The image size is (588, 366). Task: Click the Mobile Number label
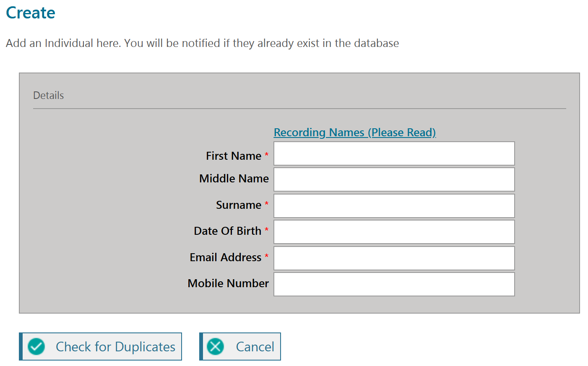pyautogui.click(x=228, y=283)
